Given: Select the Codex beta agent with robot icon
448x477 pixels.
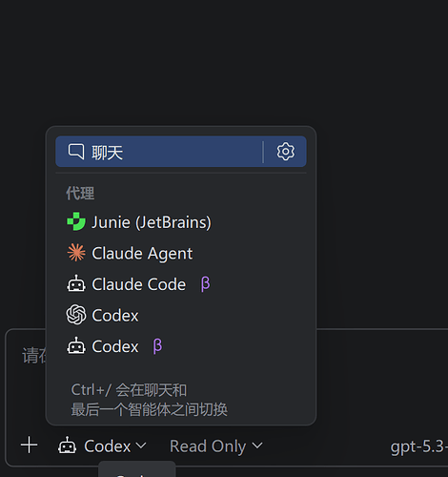Looking at the screenshot, I should tap(181, 346).
